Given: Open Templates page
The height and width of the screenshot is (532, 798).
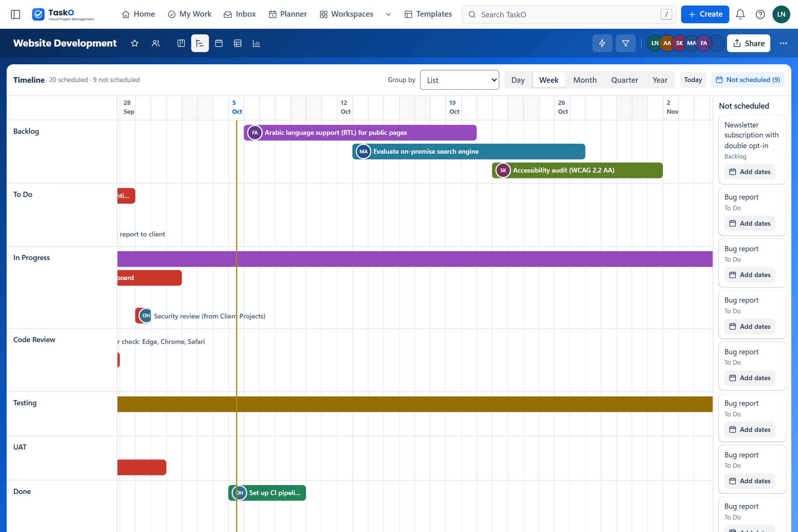Looking at the screenshot, I should tap(429, 14).
